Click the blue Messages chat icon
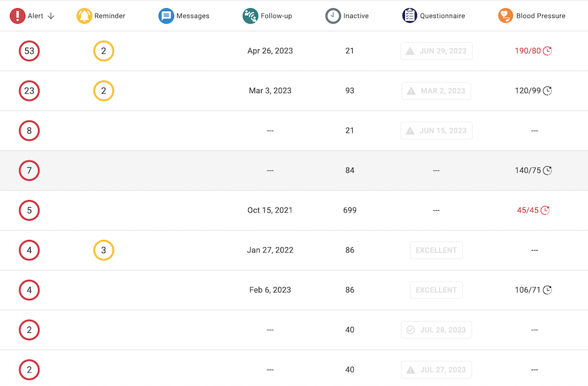 point(166,16)
